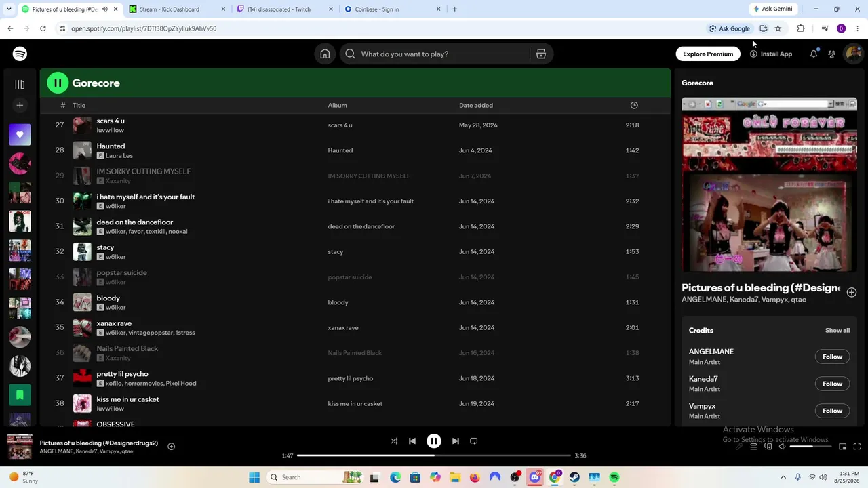Viewport: 868px width, 488px height.
Task: Follow ANGELMANE
Action: click(832, 357)
